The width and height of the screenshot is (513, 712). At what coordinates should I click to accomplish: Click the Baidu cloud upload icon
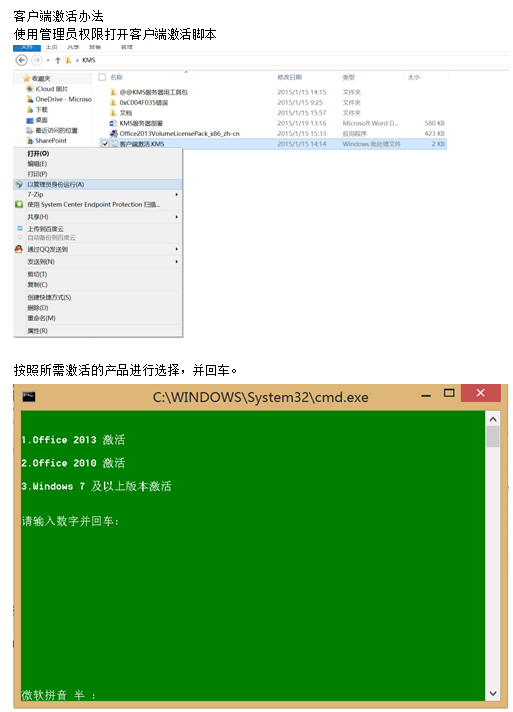tap(20, 228)
